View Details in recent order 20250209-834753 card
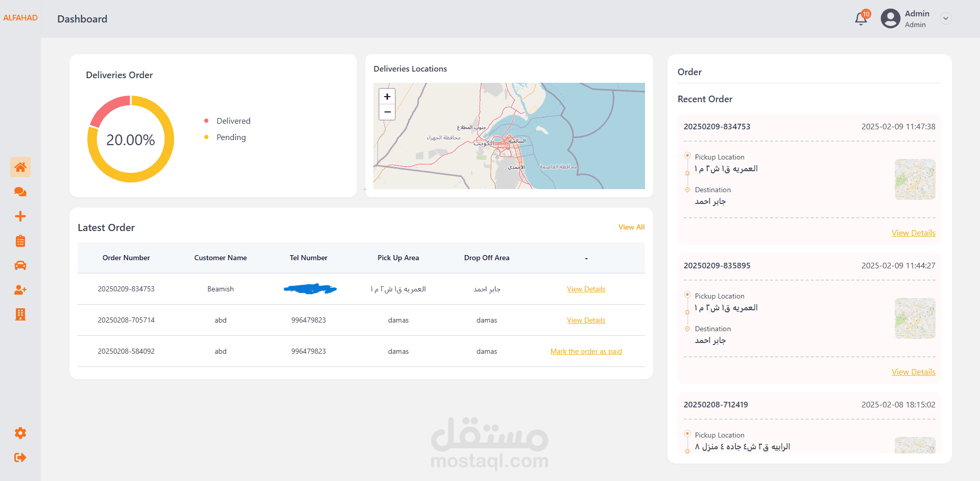 coord(913,233)
